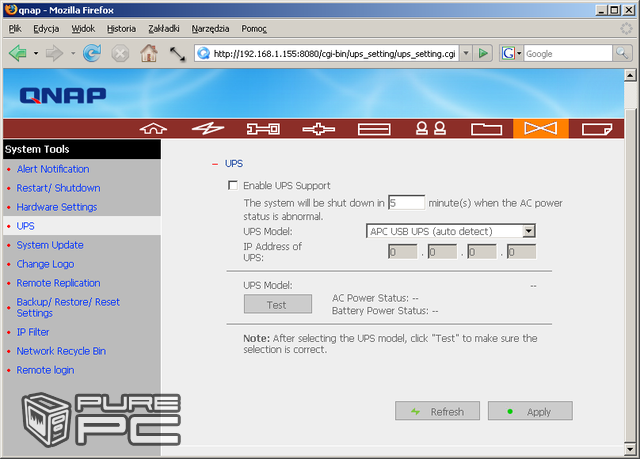Open the Widok menu
Viewport: 640px width, 459px height.
click(83, 29)
